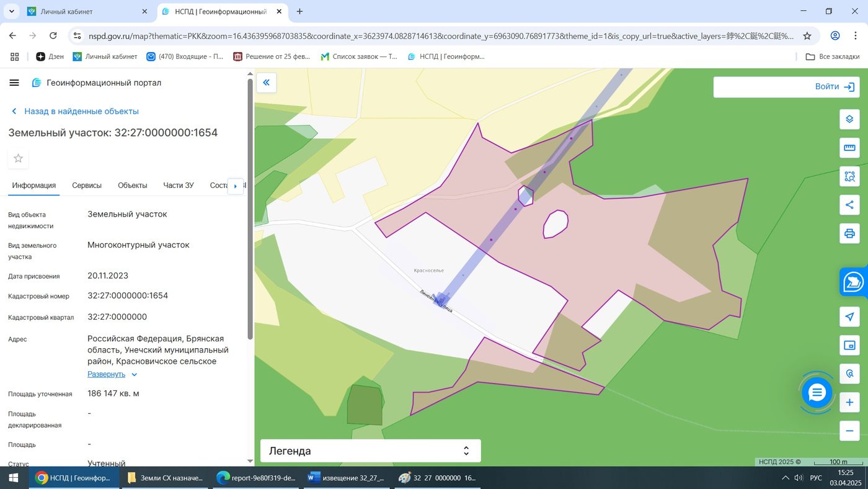Image resolution: width=868 pixels, height=489 pixels.
Task: Open the round chat support bubble
Action: pyautogui.click(x=817, y=392)
